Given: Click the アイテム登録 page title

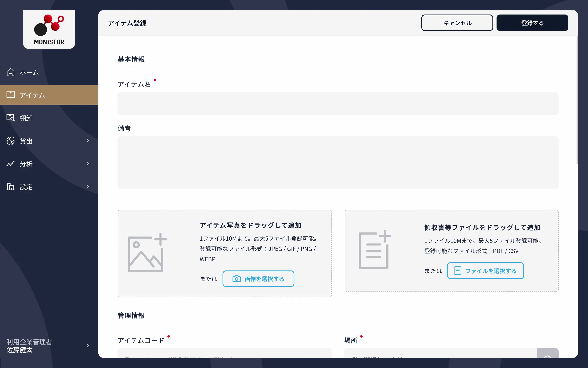Looking at the screenshot, I should pos(127,23).
